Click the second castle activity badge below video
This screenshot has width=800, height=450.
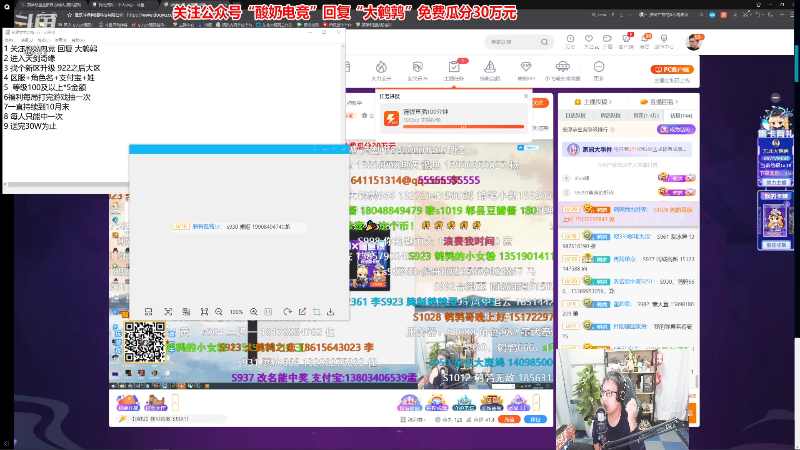point(156,403)
